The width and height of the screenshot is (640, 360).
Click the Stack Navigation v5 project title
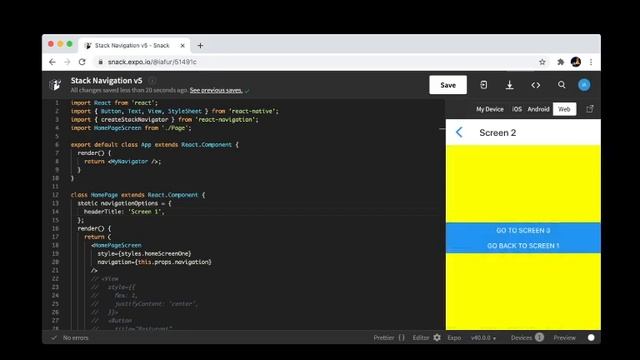107,80
